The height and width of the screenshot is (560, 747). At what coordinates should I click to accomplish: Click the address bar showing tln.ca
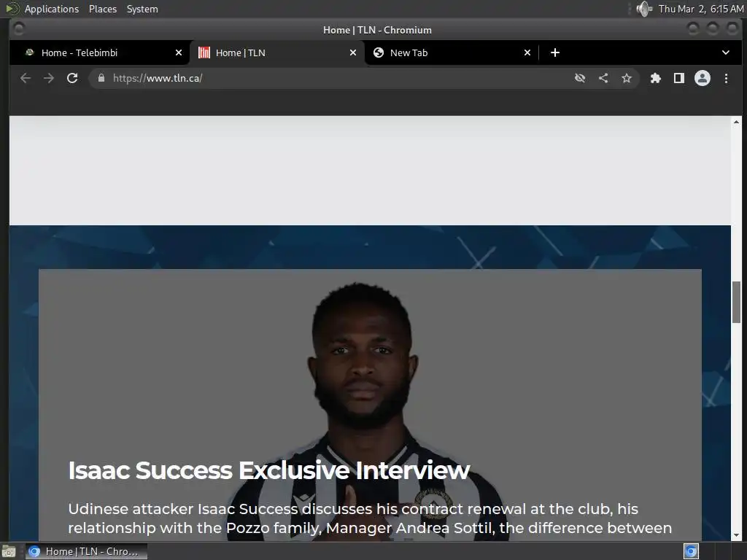333,78
